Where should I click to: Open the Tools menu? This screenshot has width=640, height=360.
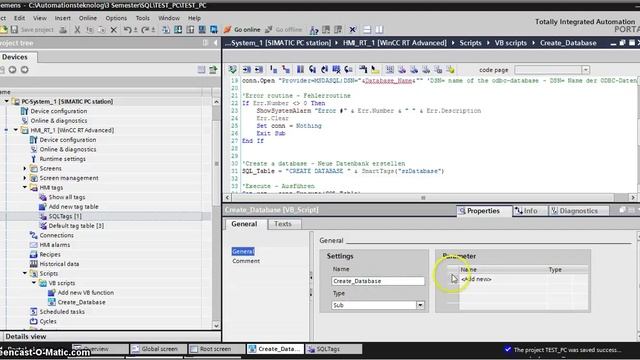[142, 18]
